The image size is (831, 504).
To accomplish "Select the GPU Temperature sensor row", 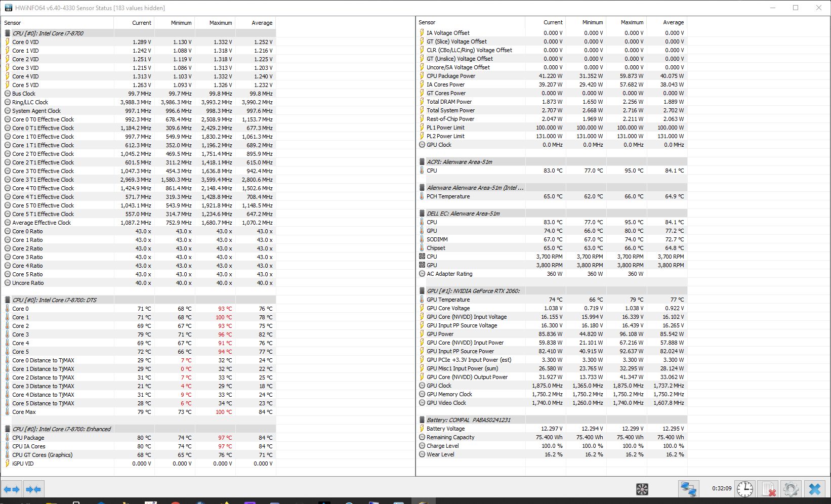I will click(x=448, y=300).
